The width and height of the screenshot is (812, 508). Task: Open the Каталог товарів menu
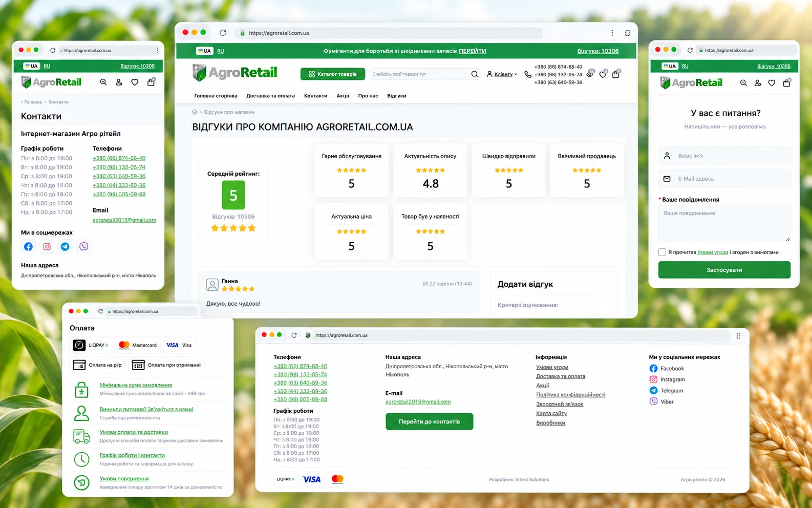(x=333, y=74)
